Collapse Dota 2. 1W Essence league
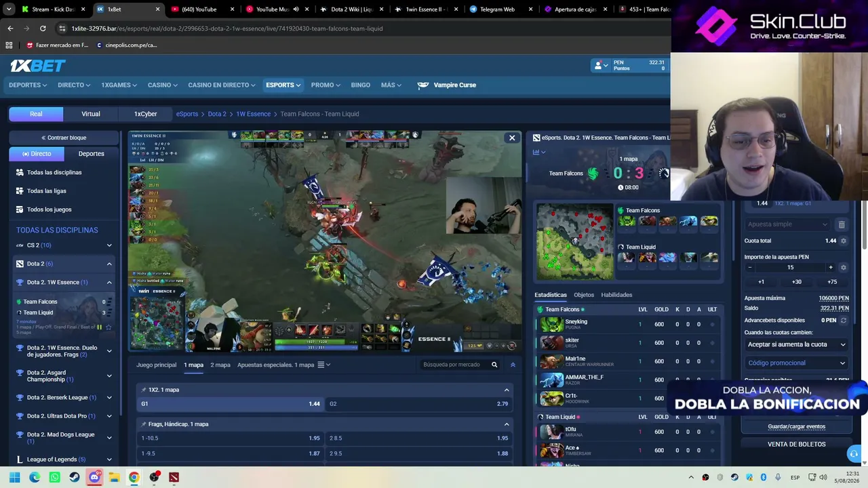The width and height of the screenshot is (868, 488). pos(109,283)
